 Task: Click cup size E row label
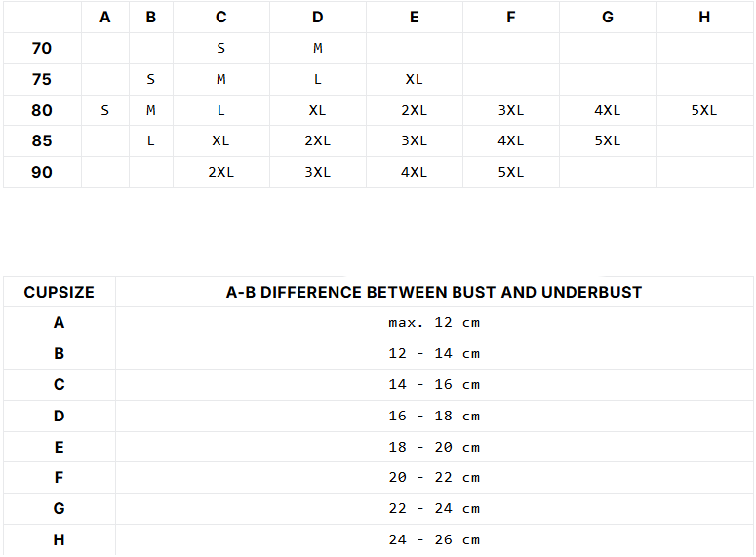[59, 447]
